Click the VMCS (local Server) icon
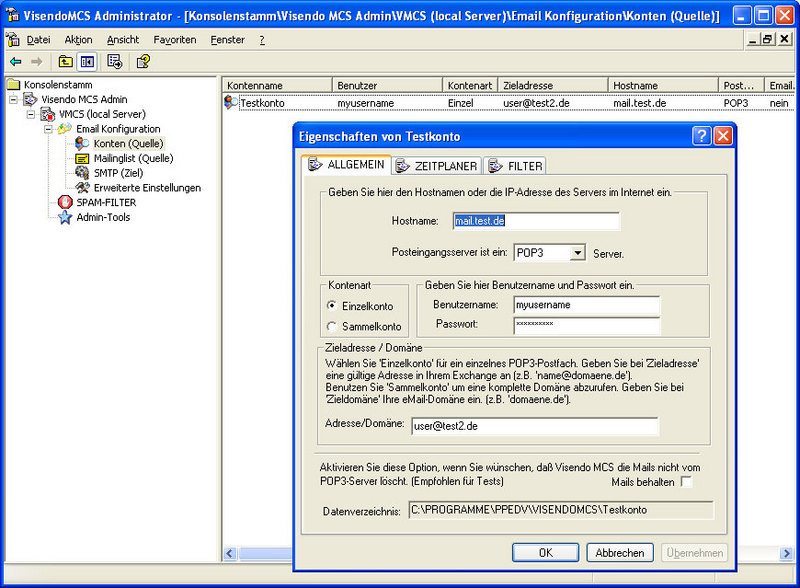Screen dimensions: 800x588 pyautogui.click(x=48, y=114)
